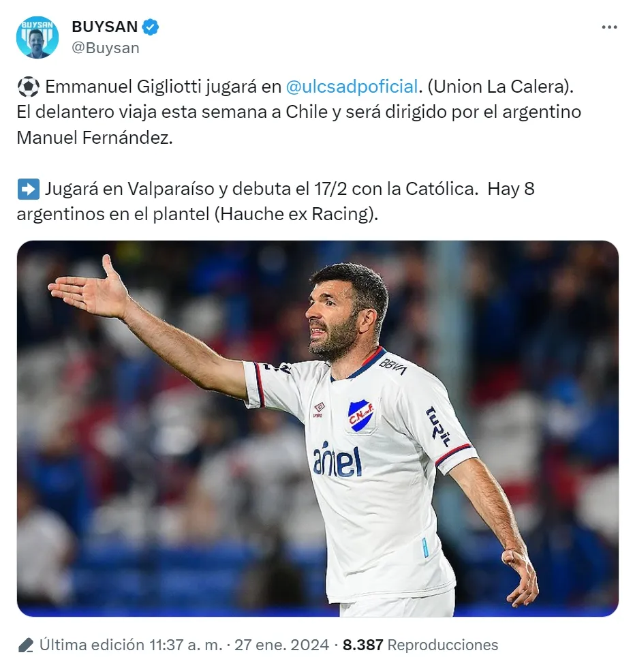Open the three-dot more options menu
Viewport: 633px width, 672px height.
609,27
